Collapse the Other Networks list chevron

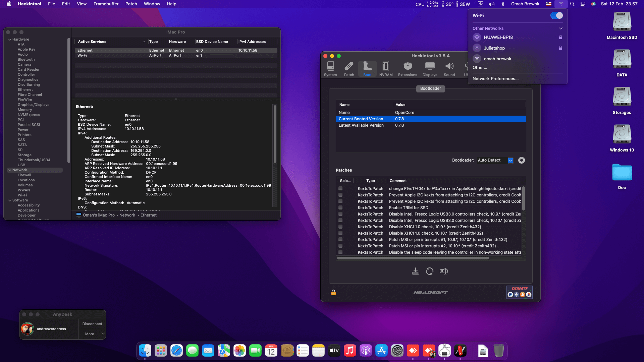(x=560, y=28)
